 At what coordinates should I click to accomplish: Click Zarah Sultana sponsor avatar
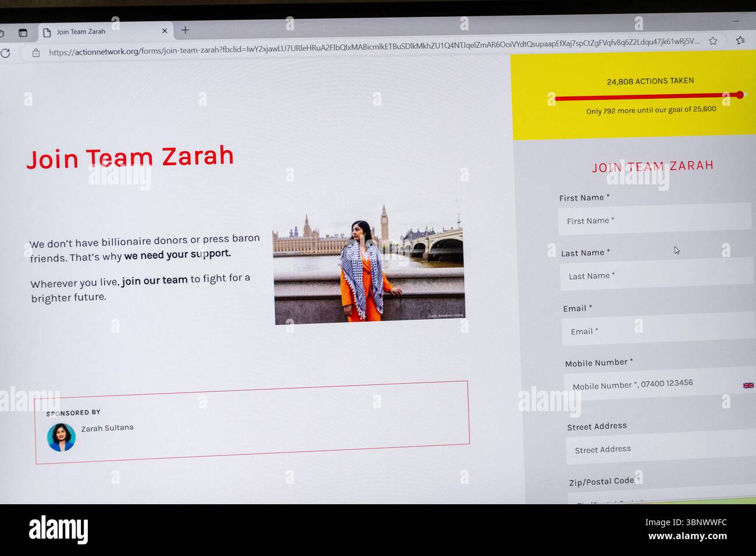(x=61, y=437)
